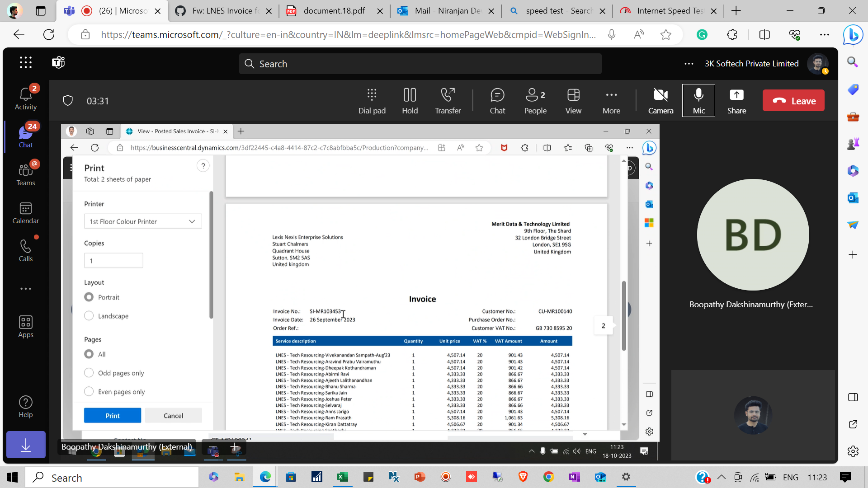Put the call on Hold
Image resolution: width=868 pixels, height=488 pixels.
[x=410, y=100]
